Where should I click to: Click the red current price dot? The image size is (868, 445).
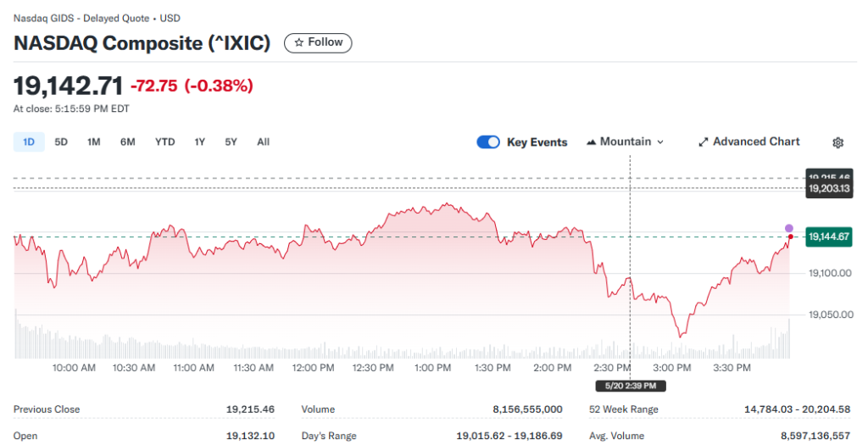[791, 236]
